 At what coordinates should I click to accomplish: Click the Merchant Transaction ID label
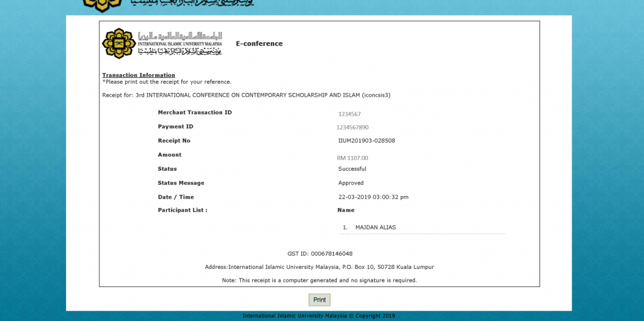pos(195,112)
